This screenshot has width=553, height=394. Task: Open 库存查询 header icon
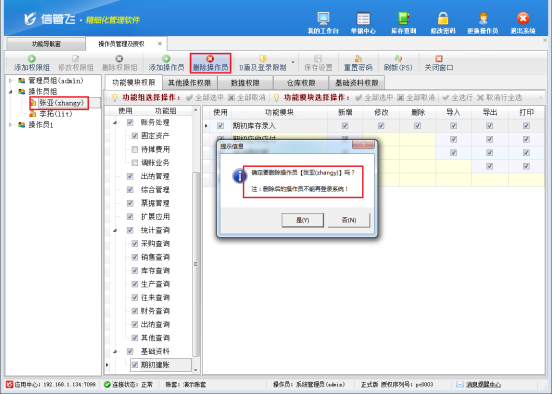(x=403, y=18)
